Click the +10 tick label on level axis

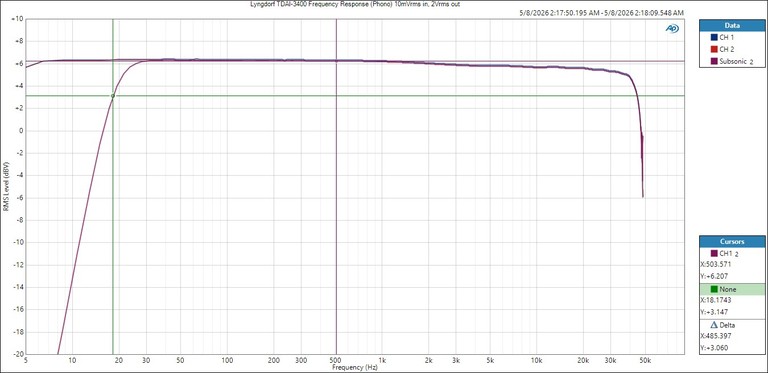coord(18,20)
